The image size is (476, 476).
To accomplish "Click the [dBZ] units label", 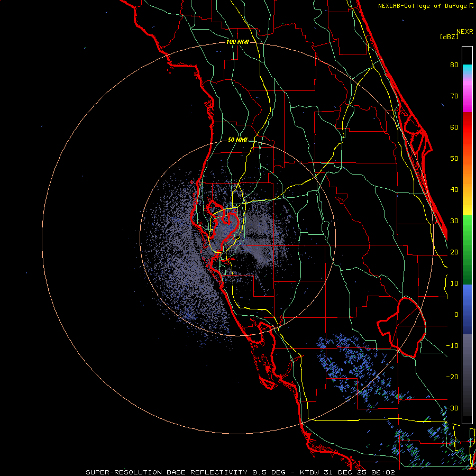I will pos(449,36).
